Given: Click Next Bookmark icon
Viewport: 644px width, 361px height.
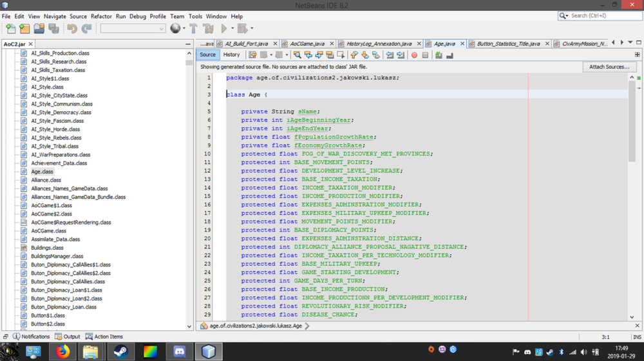Looking at the screenshot, I should 365,55.
